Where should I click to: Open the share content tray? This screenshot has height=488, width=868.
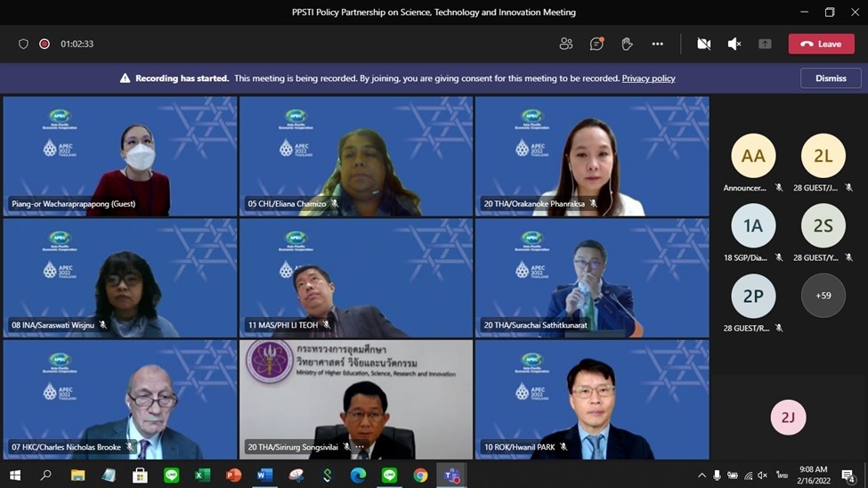click(765, 44)
